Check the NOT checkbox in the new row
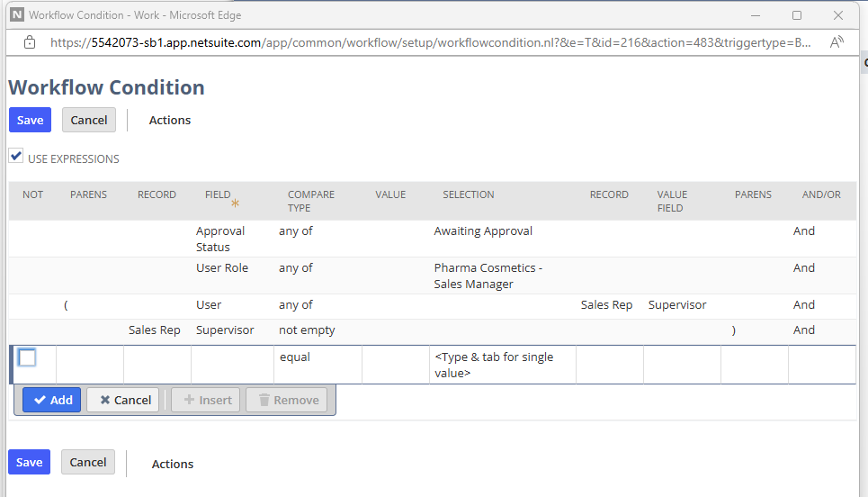868x497 pixels. click(x=28, y=358)
